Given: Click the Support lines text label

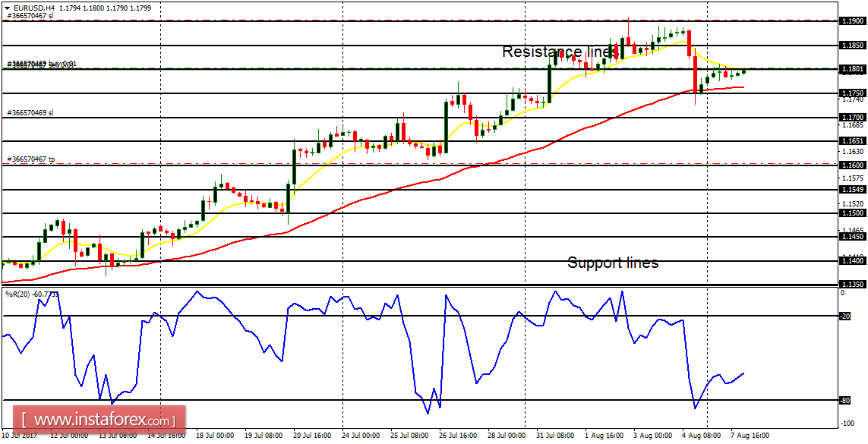Looking at the screenshot, I should pos(613,263).
